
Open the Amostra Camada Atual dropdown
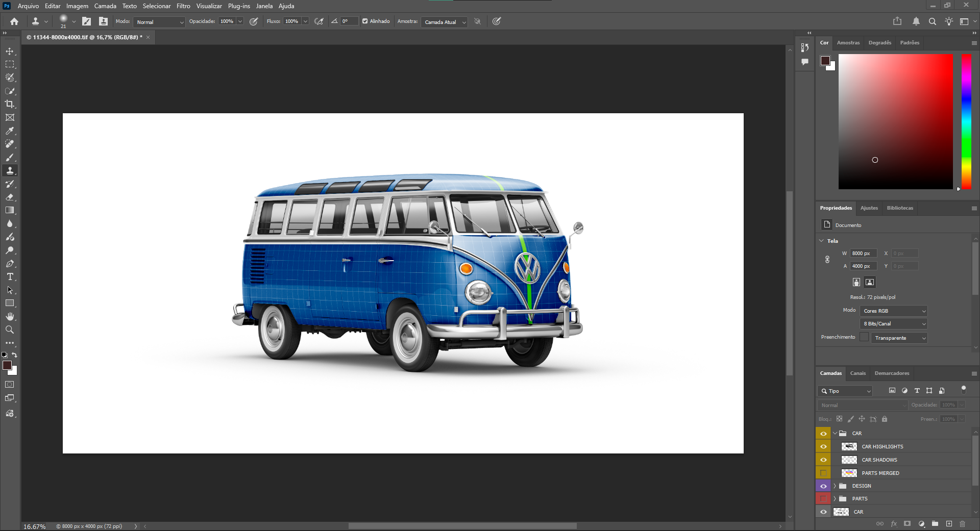(444, 22)
